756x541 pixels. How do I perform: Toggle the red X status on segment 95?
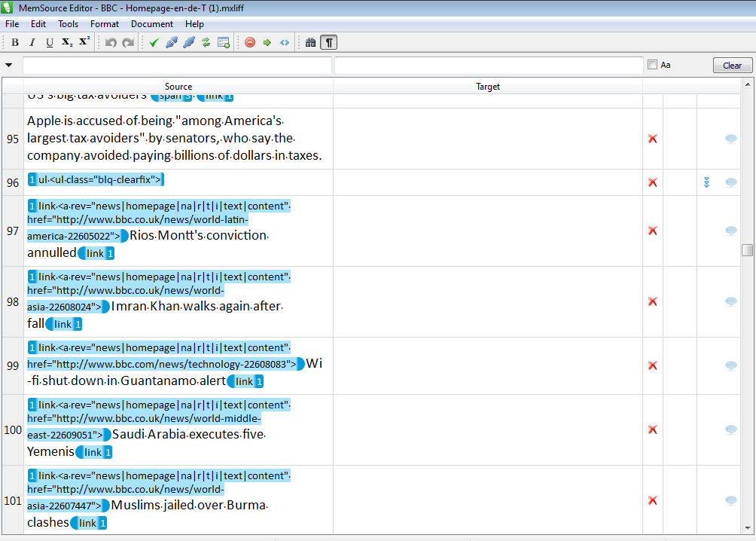(653, 139)
